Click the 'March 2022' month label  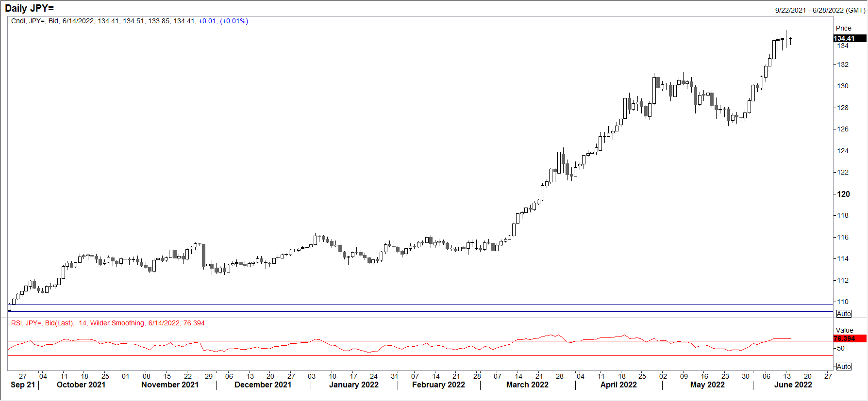pyautogui.click(x=527, y=385)
